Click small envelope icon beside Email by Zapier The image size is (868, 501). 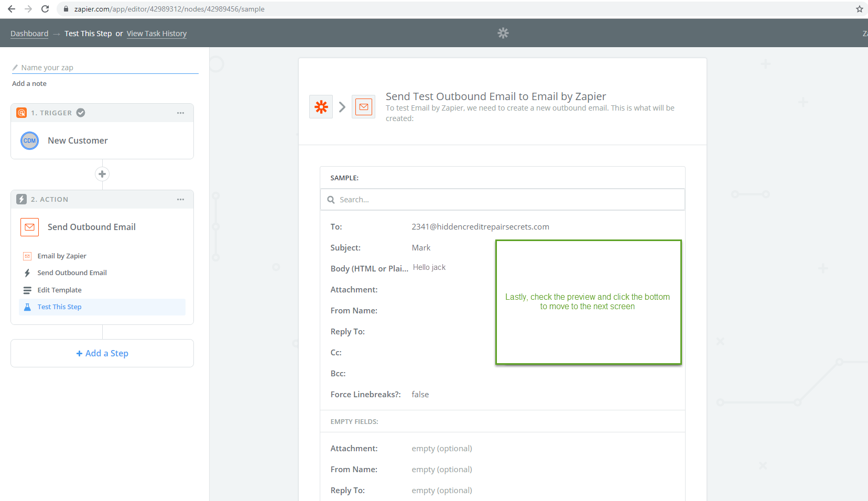point(27,256)
